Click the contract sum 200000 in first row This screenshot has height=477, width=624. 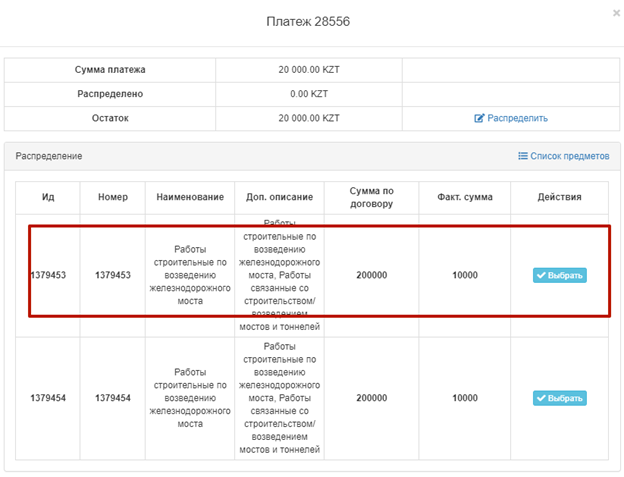[x=371, y=275]
